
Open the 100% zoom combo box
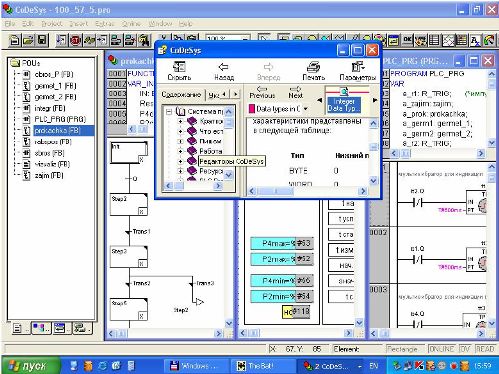click(228, 39)
